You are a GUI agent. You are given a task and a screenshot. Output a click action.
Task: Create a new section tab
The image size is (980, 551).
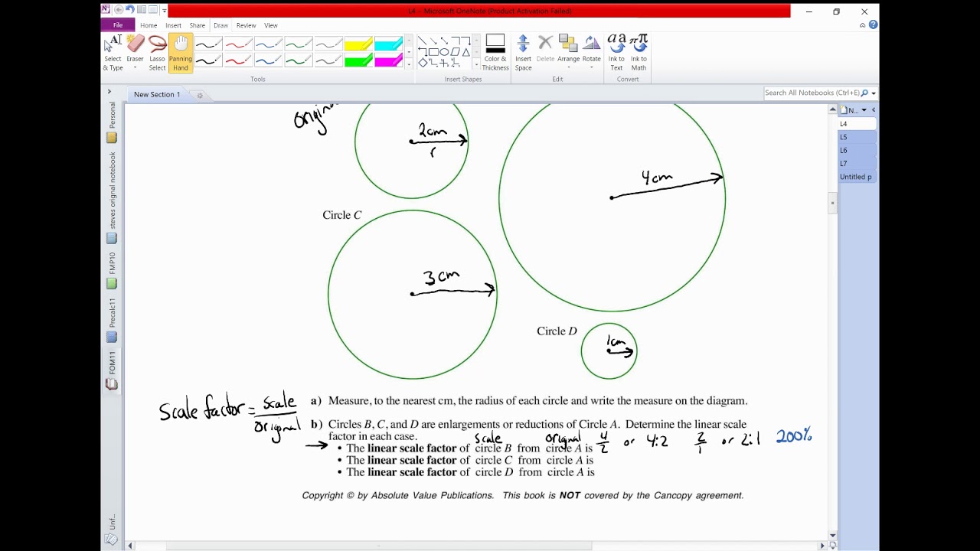pos(200,96)
